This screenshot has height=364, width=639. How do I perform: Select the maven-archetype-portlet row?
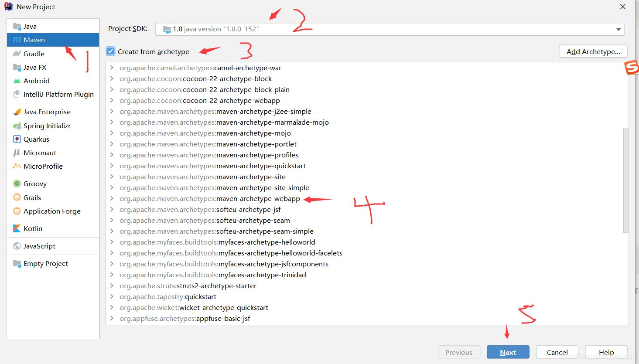coord(364,144)
